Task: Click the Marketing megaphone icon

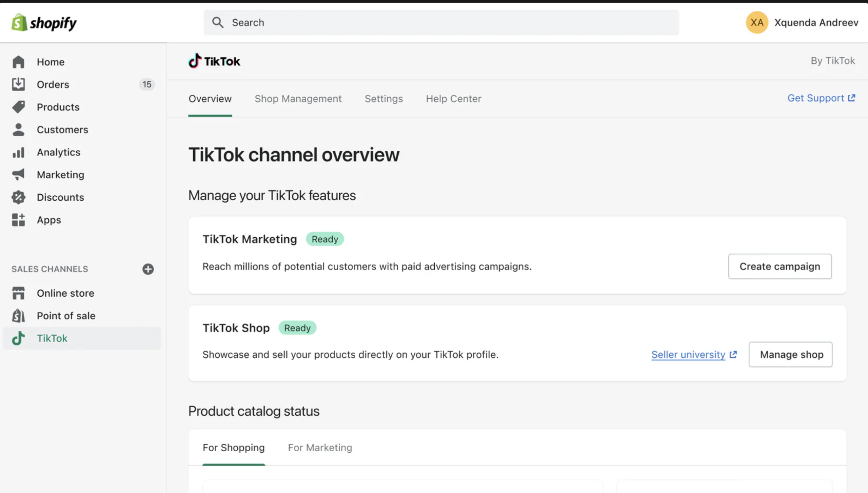Action: tap(18, 175)
